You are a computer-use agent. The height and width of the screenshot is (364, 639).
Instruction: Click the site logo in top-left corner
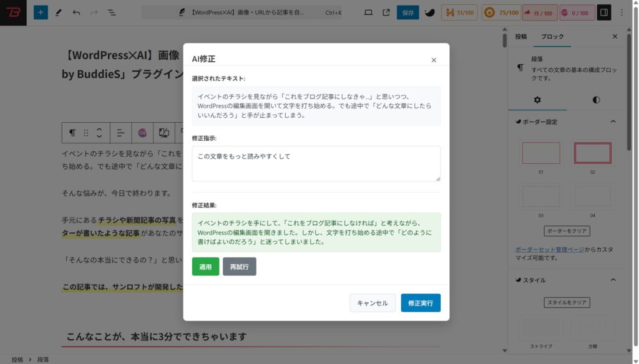13,12
